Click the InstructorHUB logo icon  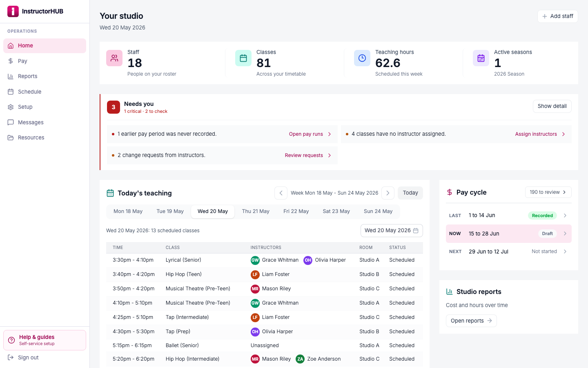13,11
